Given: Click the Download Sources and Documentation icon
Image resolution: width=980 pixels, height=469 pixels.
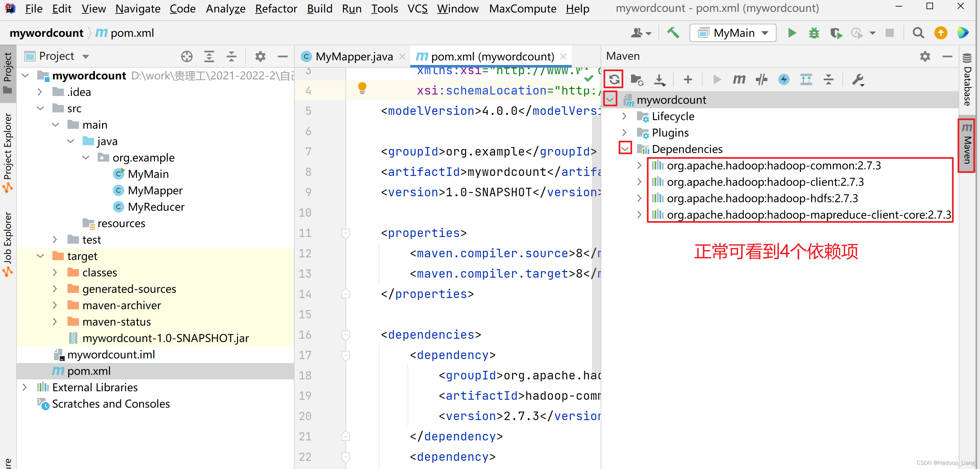Looking at the screenshot, I should click(659, 79).
